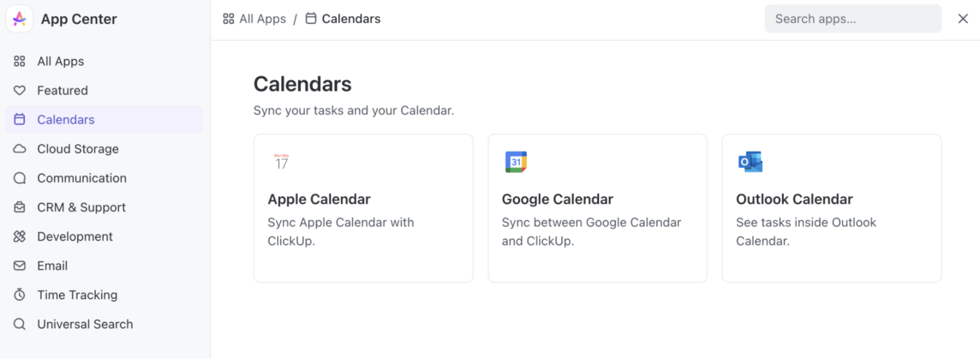
Task: Open the Outlook Calendar card title
Action: click(x=794, y=199)
